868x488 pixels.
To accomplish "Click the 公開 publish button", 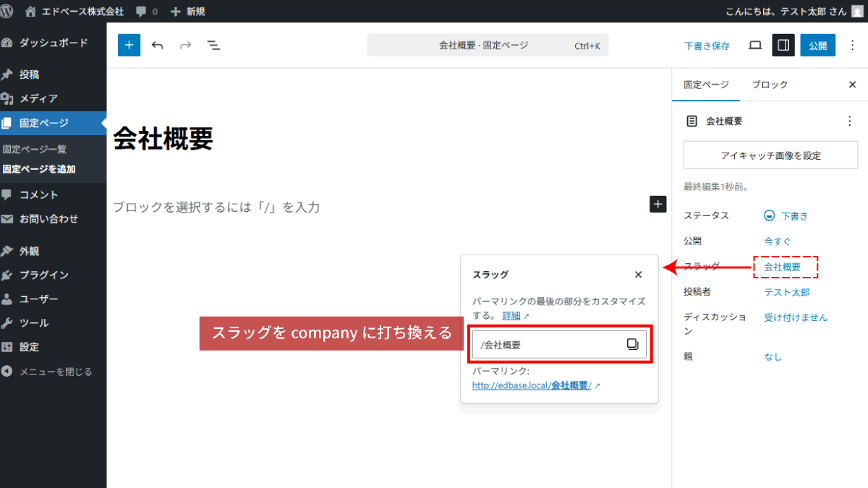I will pos(817,45).
